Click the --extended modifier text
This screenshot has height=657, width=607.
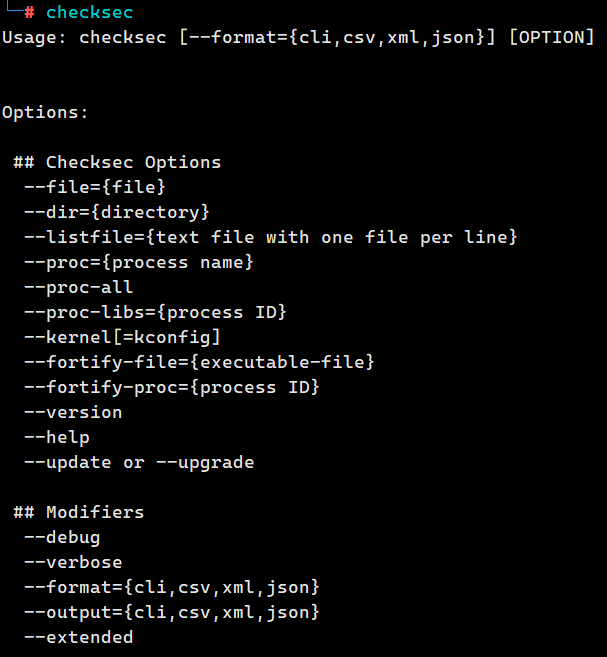(79, 637)
